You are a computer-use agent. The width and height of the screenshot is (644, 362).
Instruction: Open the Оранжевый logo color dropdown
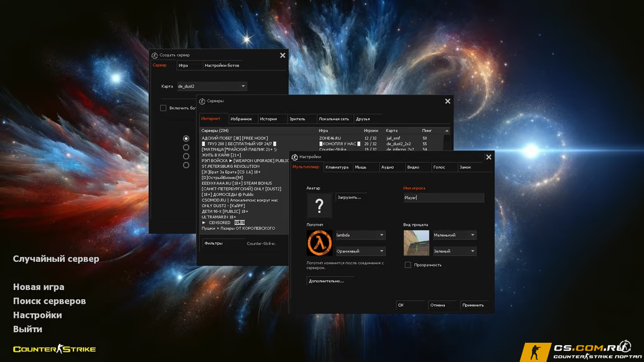(x=360, y=251)
